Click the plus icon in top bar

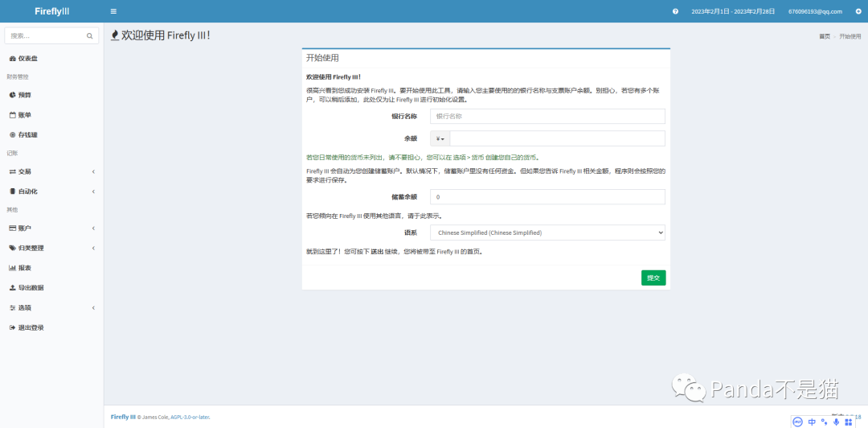click(858, 11)
